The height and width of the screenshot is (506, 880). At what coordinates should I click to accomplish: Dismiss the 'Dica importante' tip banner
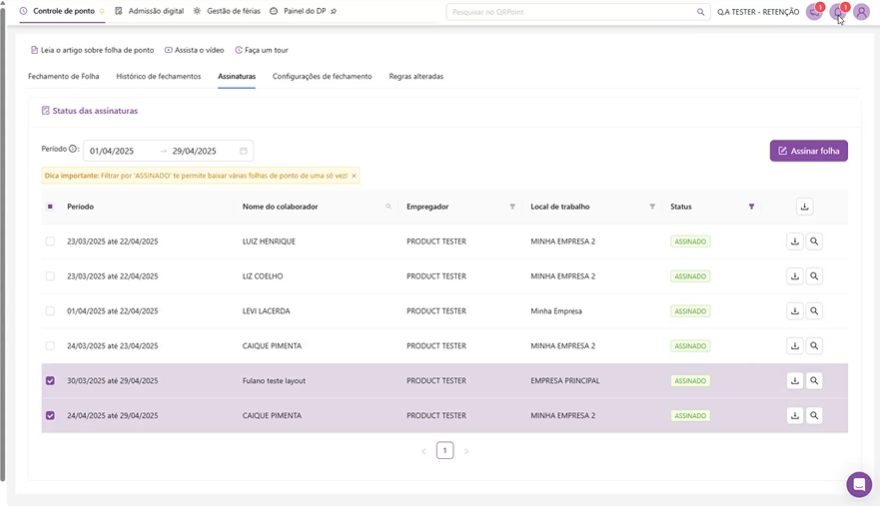pos(354,175)
